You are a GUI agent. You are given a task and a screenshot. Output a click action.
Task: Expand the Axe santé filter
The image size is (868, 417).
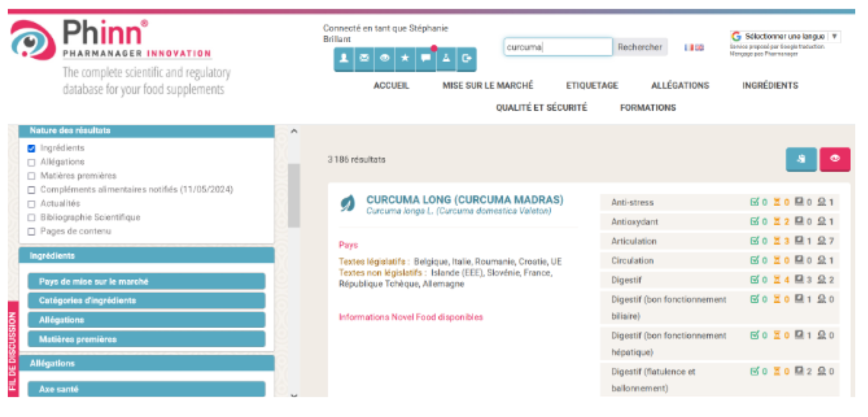[146, 389]
